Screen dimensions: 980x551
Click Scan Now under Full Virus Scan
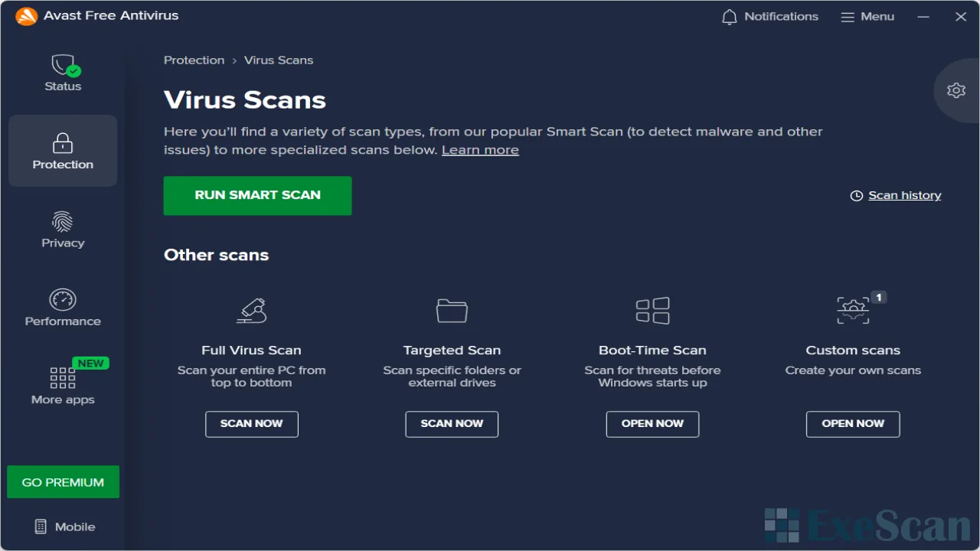pyautogui.click(x=252, y=424)
